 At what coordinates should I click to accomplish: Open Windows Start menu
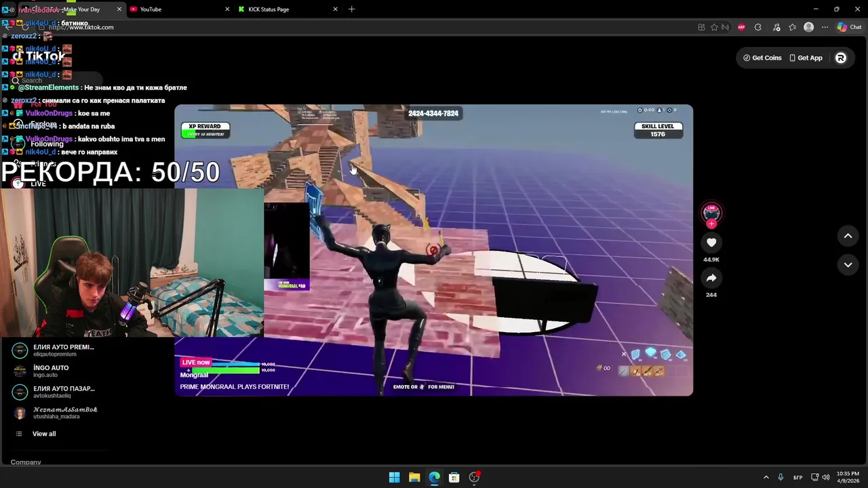394,477
